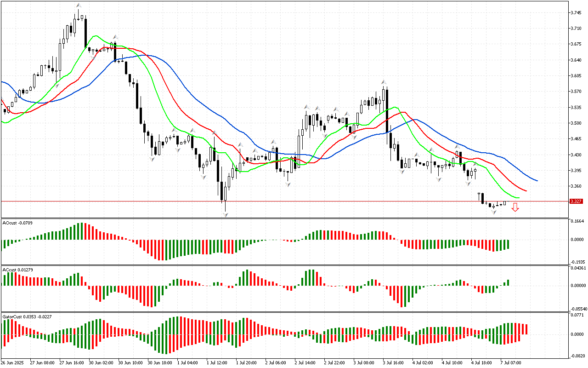Viewport: 588px width, 368px height.
Task: Click the red down arrow signal icon
Action: (x=515, y=208)
